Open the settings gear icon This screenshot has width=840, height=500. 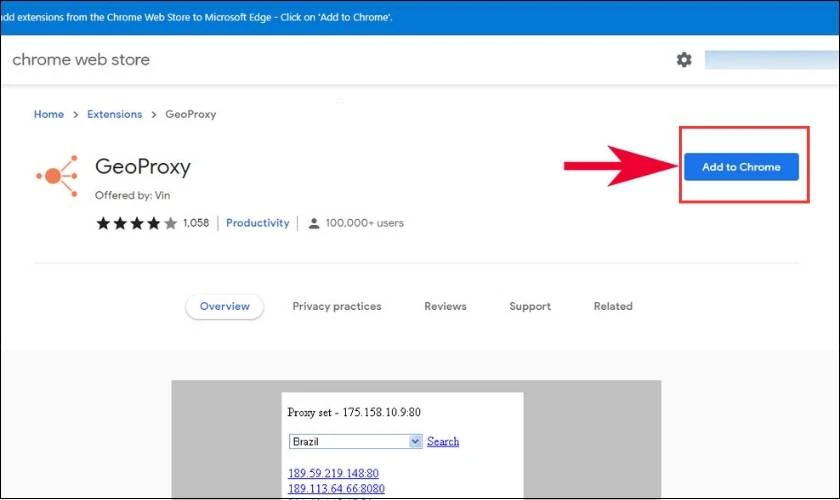684,59
